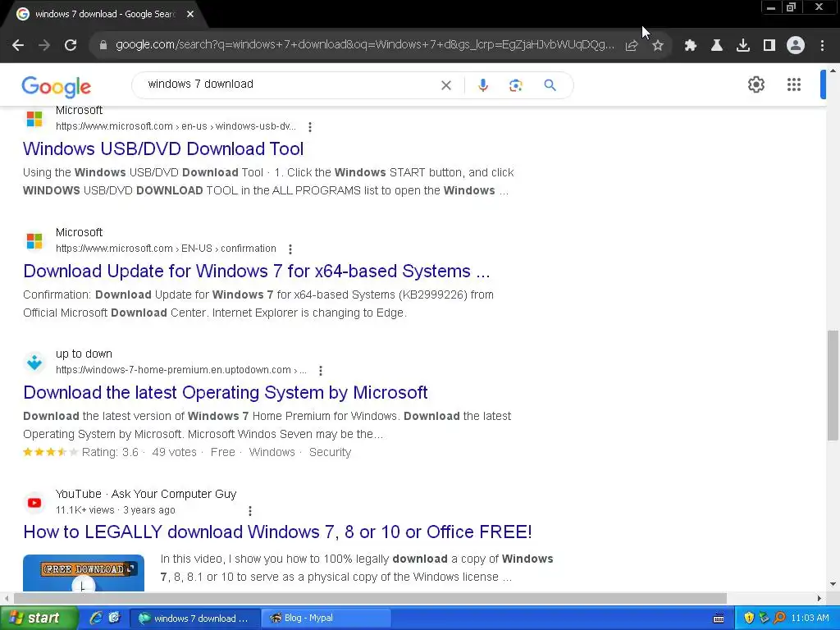840x630 pixels.
Task: Open Download the latest Operating System result
Action: pos(226,393)
